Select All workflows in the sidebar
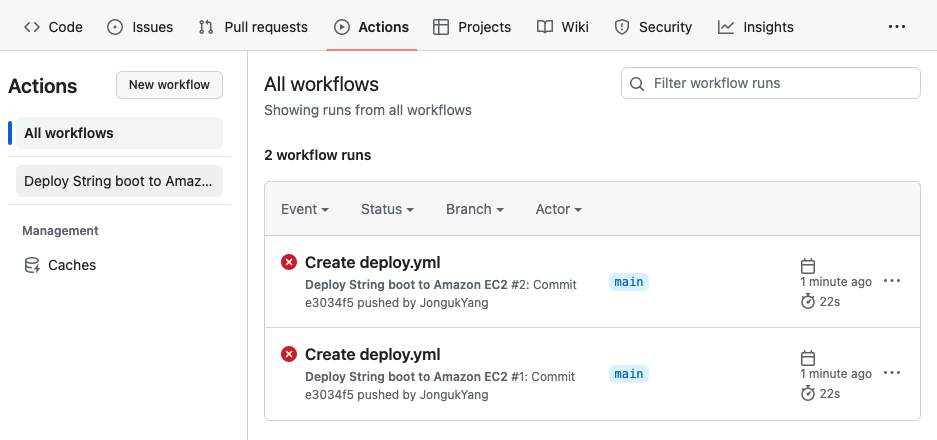Screen dimensions: 937x440 coord(119,133)
